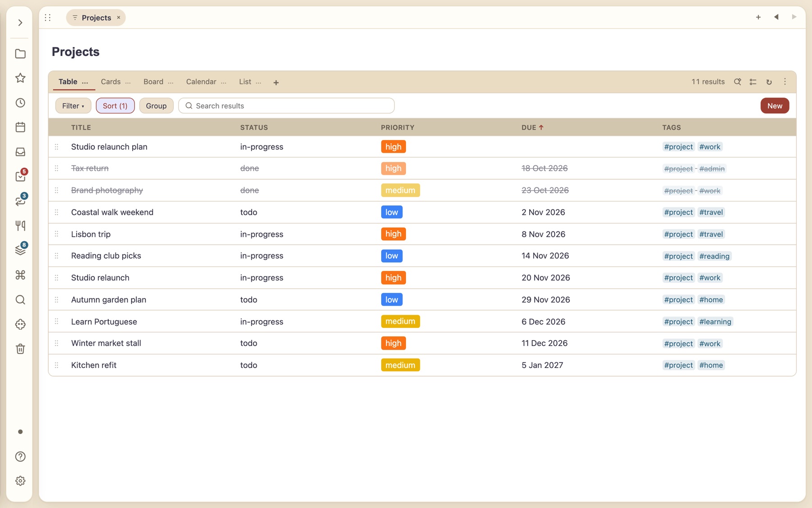Viewport: 812px width, 508px height.
Task: Open the layers icon with badge 8
Action: pyautogui.click(x=20, y=250)
